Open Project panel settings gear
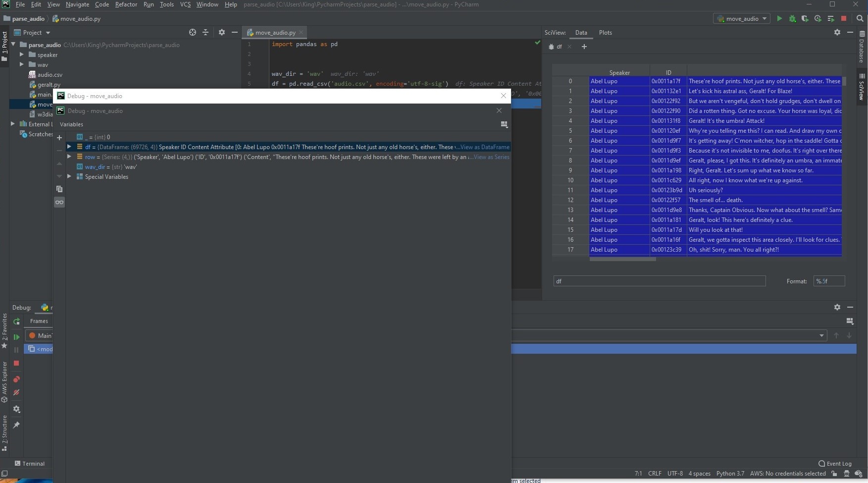868x483 pixels. pos(222,32)
